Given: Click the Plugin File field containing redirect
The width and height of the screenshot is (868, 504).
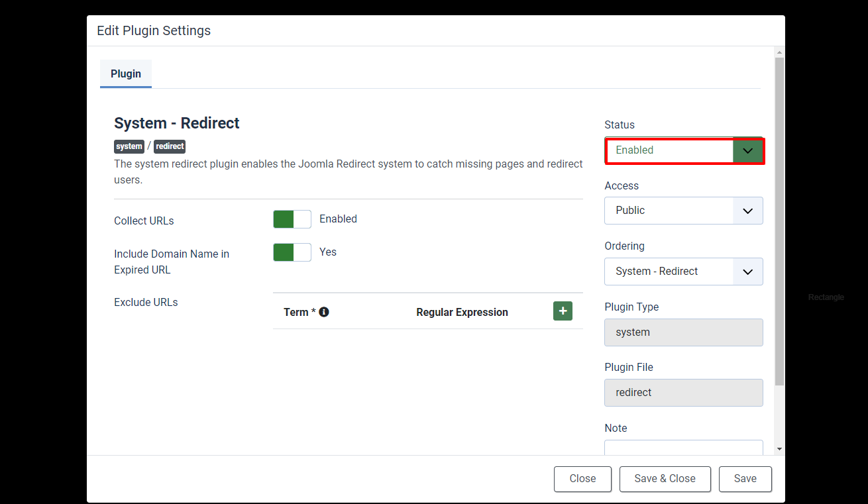Looking at the screenshot, I should coord(684,393).
